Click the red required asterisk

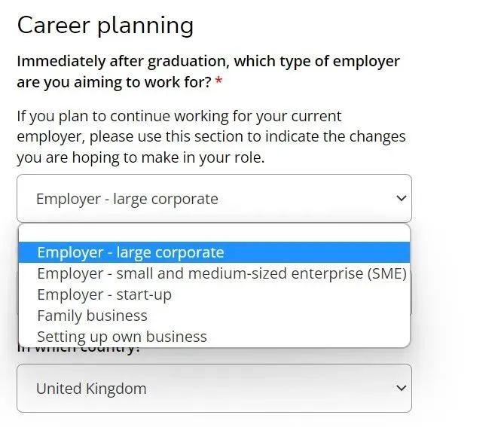click(x=218, y=81)
